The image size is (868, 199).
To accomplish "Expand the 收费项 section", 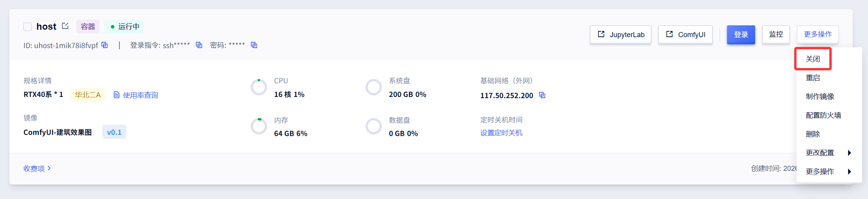I will (x=37, y=169).
